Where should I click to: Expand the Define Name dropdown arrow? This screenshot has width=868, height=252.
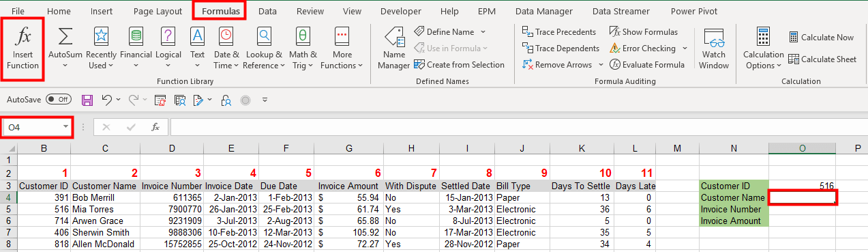(483, 32)
